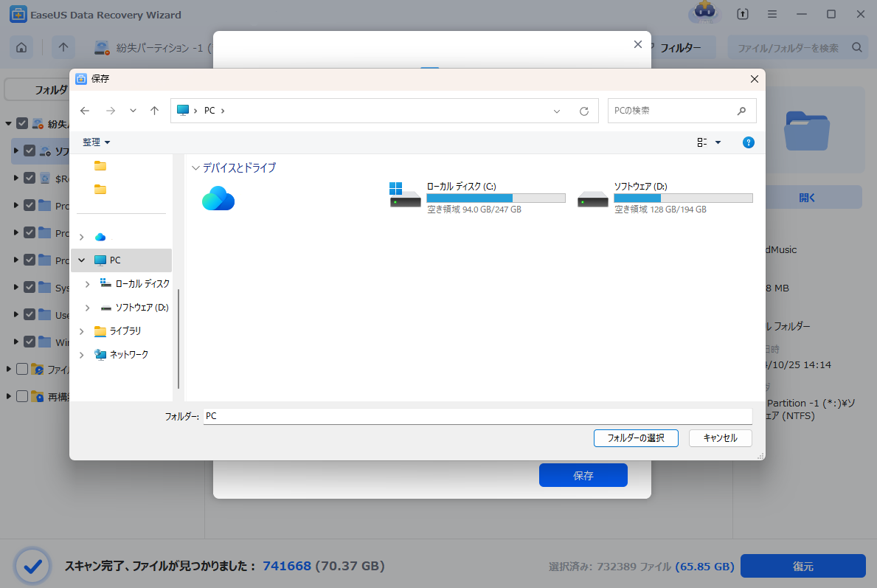Screen dimensions: 877x588
Task: Click the up-directory arrow in save dialog
Action: 154,111
